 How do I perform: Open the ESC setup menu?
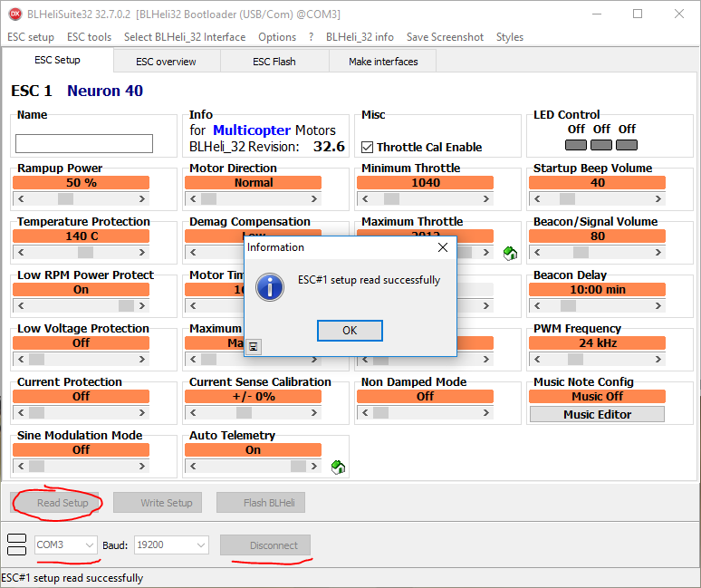pos(31,37)
